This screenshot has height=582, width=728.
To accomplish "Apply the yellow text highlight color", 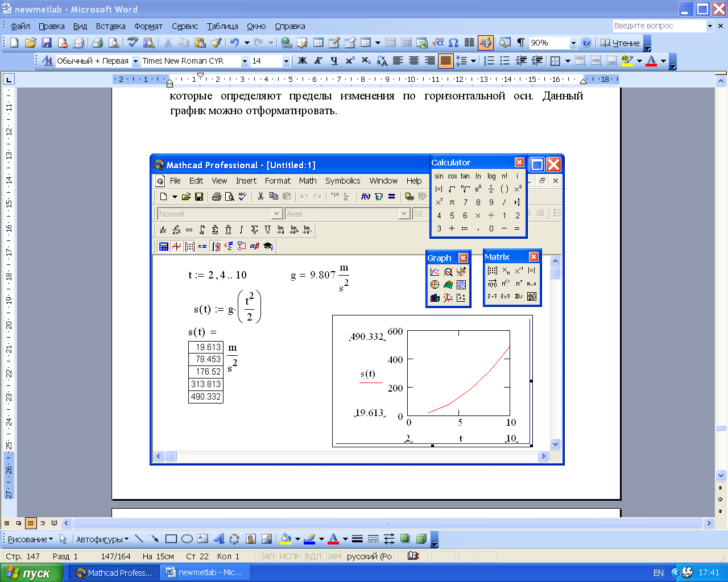I will click(x=627, y=61).
